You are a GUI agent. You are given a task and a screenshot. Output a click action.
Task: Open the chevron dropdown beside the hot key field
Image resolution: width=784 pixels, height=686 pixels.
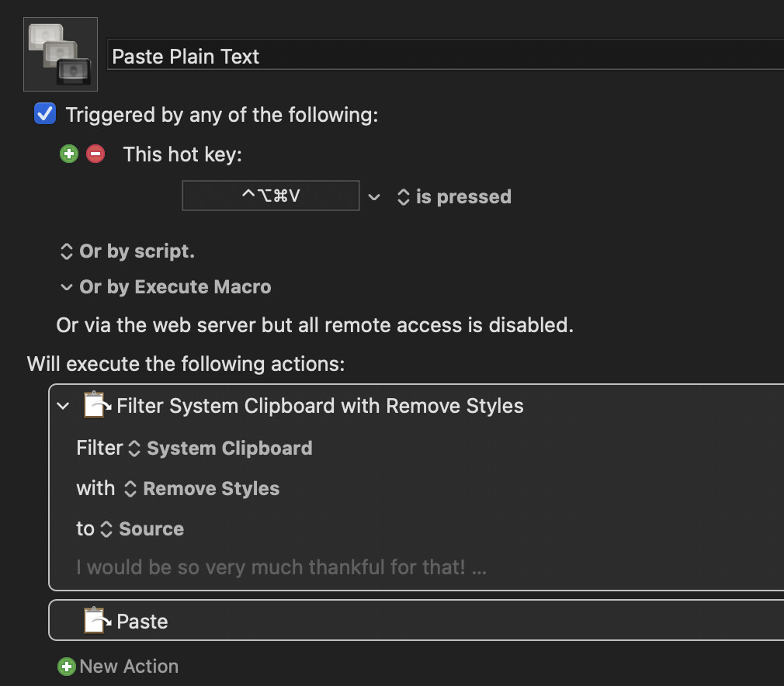pyautogui.click(x=374, y=197)
